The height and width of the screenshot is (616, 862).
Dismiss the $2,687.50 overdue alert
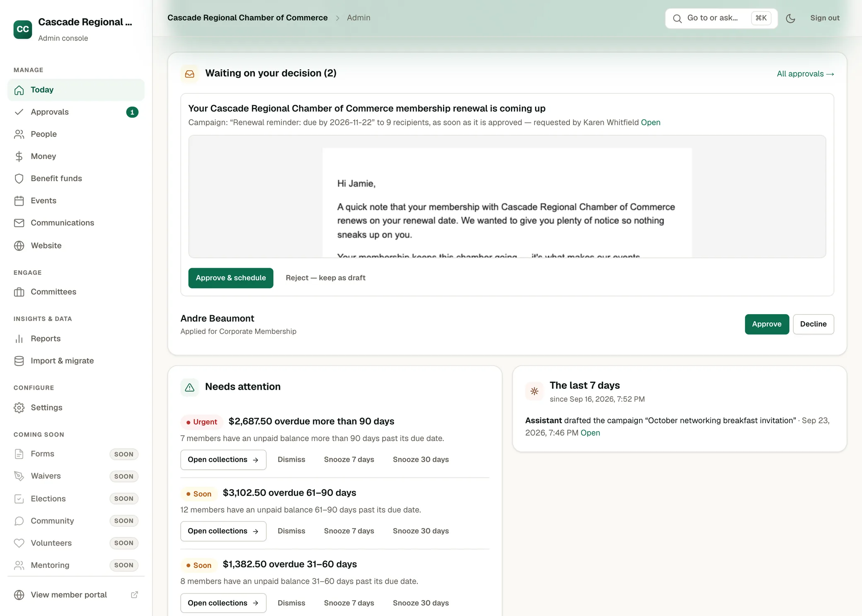[x=291, y=460]
